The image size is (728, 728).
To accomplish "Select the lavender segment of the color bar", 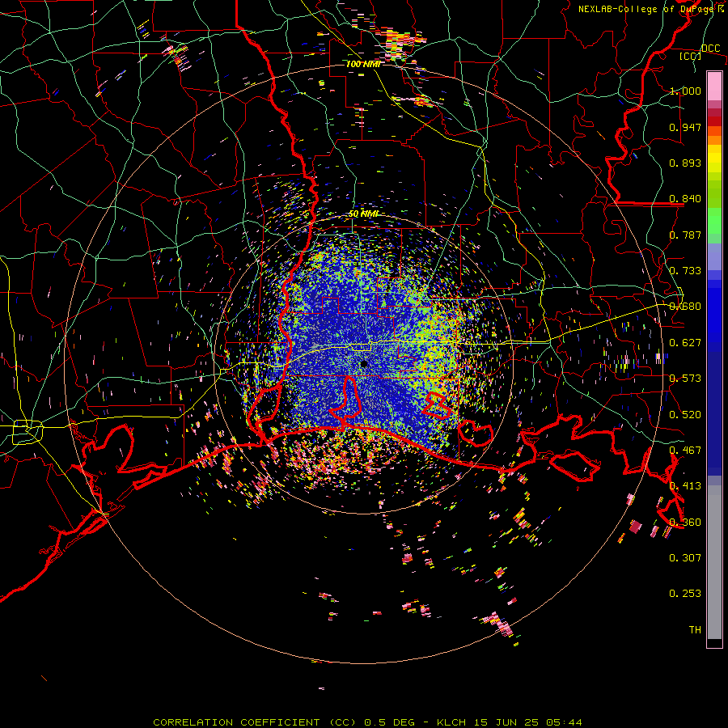I will pyautogui.click(x=714, y=256).
